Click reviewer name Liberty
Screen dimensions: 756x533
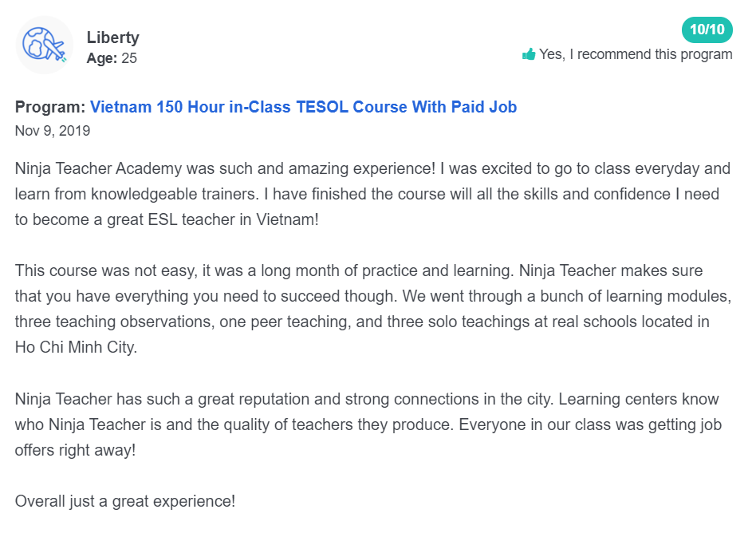tap(112, 38)
